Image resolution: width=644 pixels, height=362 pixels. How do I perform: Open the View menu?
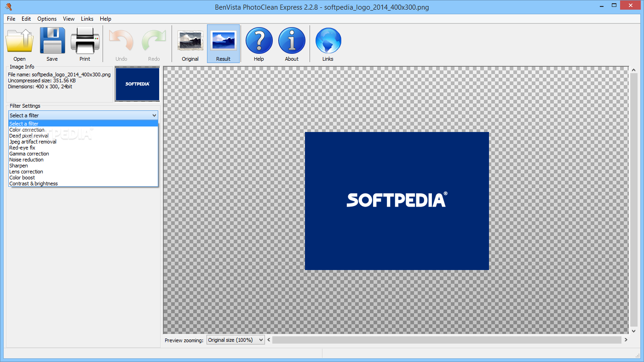point(69,19)
